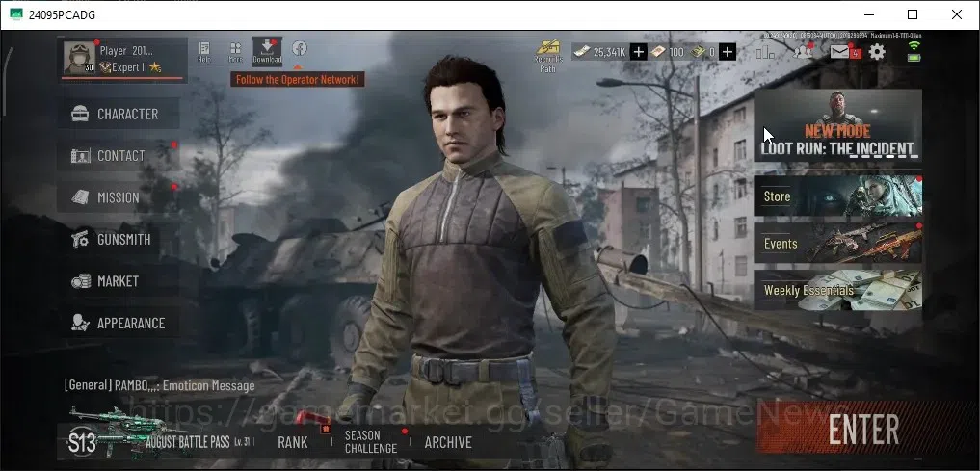This screenshot has width=980, height=471.
Task: Click the battery status indicator
Action: pyautogui.click(x=914, y=58)
